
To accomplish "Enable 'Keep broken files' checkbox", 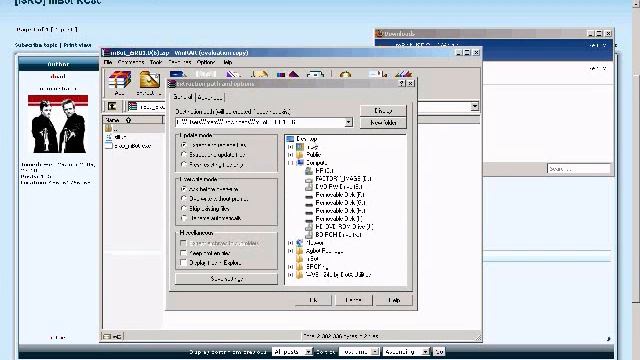I will pyautogui.click(x=184, y=253).
